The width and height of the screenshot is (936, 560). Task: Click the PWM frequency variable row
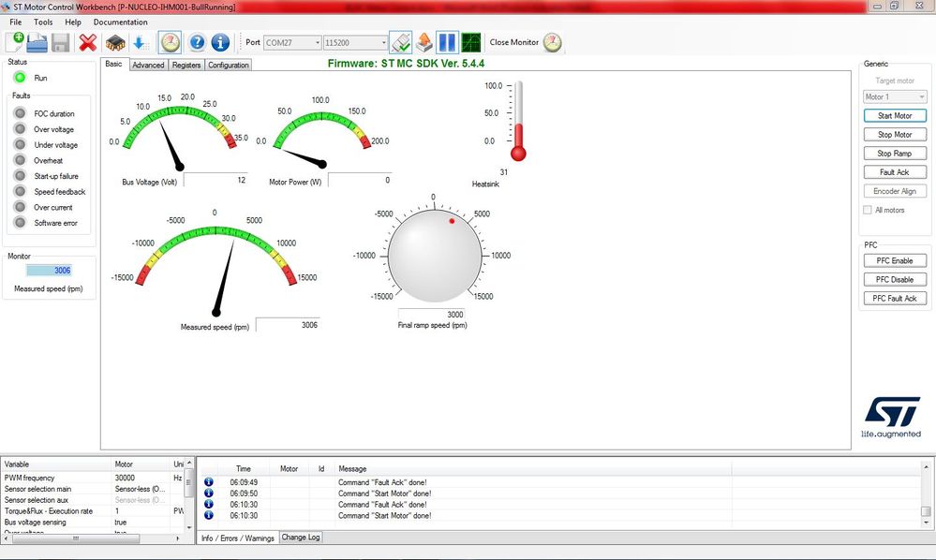coord(93,478)
